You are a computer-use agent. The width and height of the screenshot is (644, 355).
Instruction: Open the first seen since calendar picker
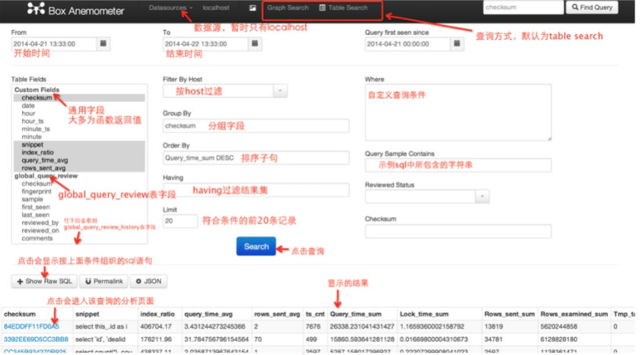pyautogui.click(x=457, y=43)
